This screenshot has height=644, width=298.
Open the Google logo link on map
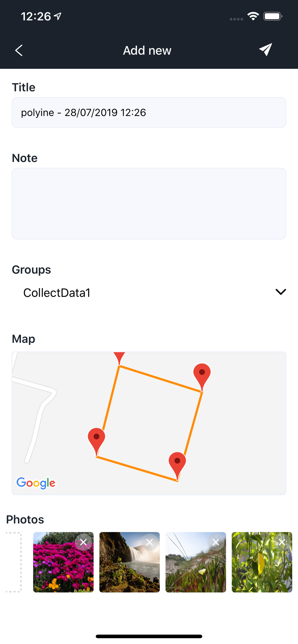click(36, 483)
